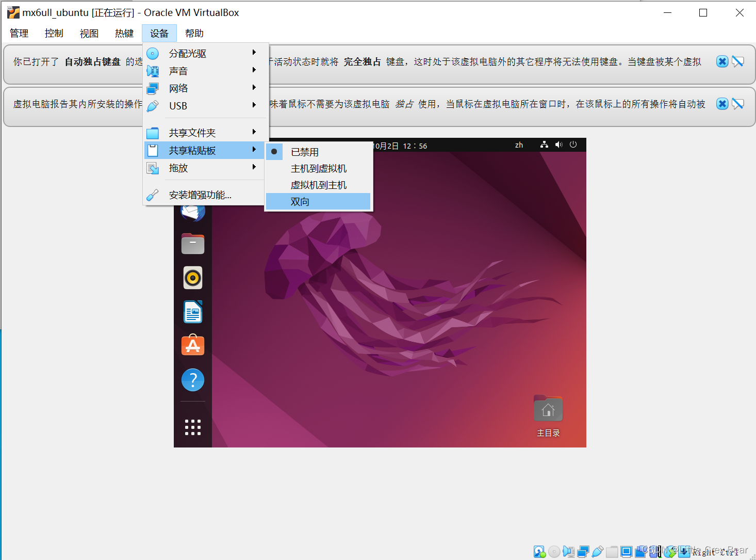Click keyboard capture arrow status icon
Image resolution: width=756 pixels, height=560 pixels.
(684, 551)
